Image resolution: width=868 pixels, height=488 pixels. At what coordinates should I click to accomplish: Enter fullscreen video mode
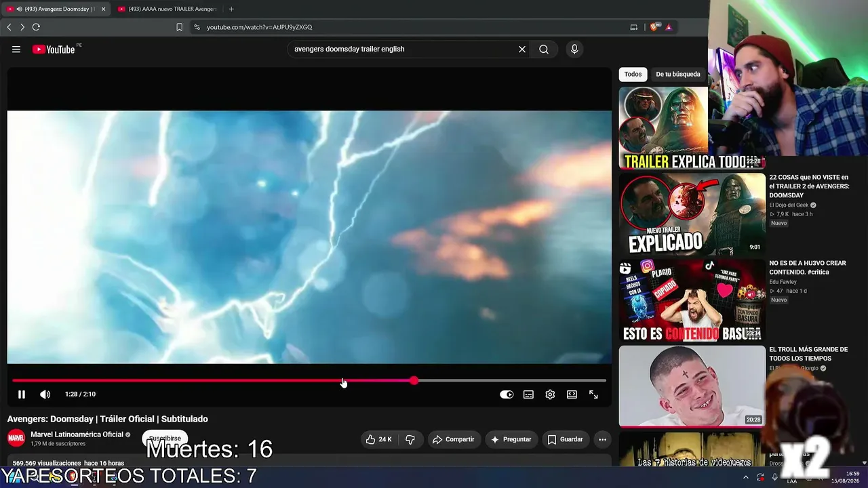click(593, 394)
